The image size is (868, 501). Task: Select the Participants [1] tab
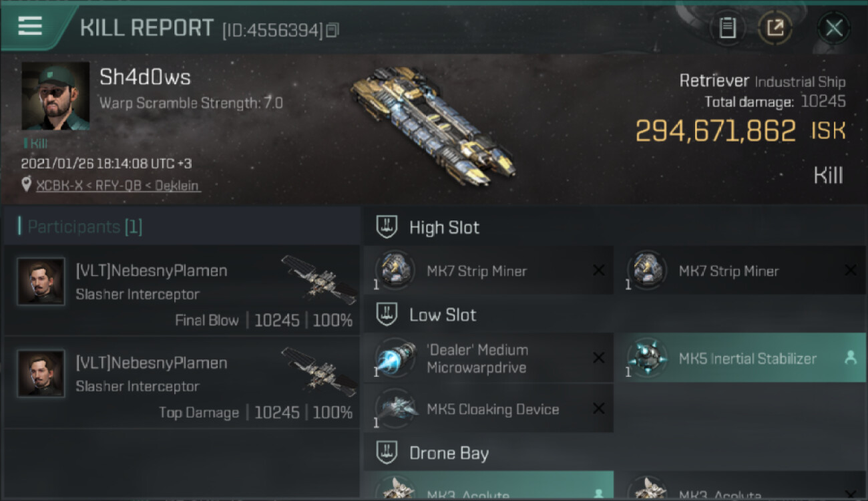(x=84, y=227)
